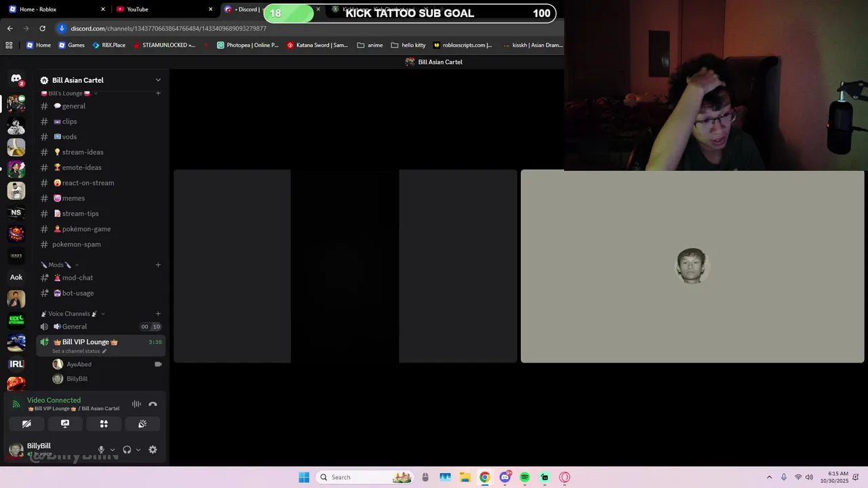The image size is (868, 488).
Task: Open noise suppression waveform icon
Action: (136, 404)
